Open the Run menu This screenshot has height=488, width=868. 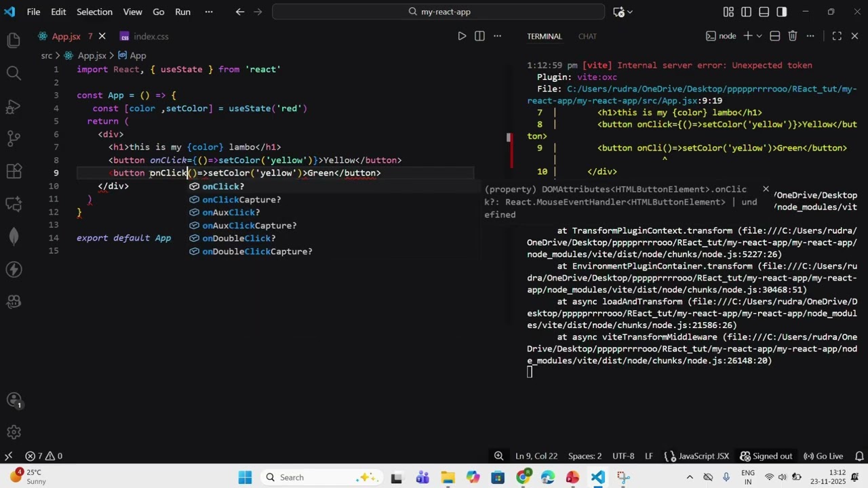(182, 12)
